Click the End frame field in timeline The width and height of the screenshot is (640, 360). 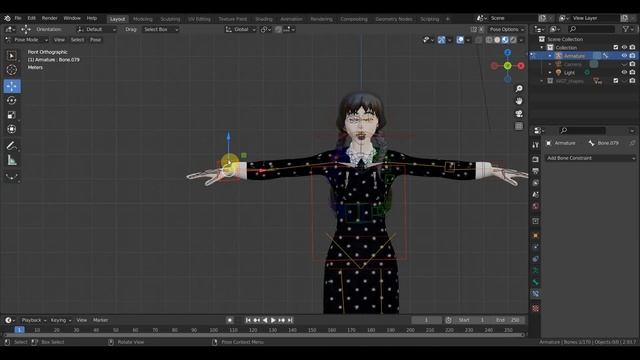[x=508, y=320]
